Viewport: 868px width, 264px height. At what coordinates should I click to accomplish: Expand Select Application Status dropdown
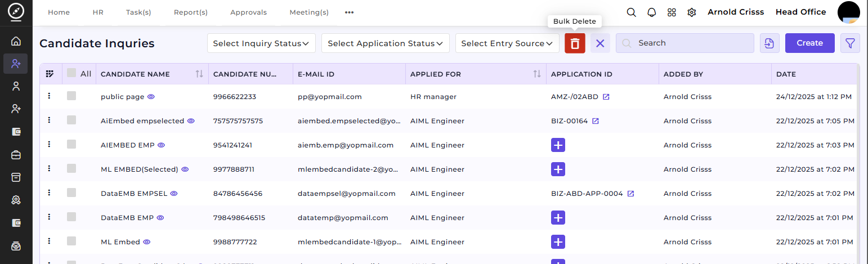click(386, 43)
